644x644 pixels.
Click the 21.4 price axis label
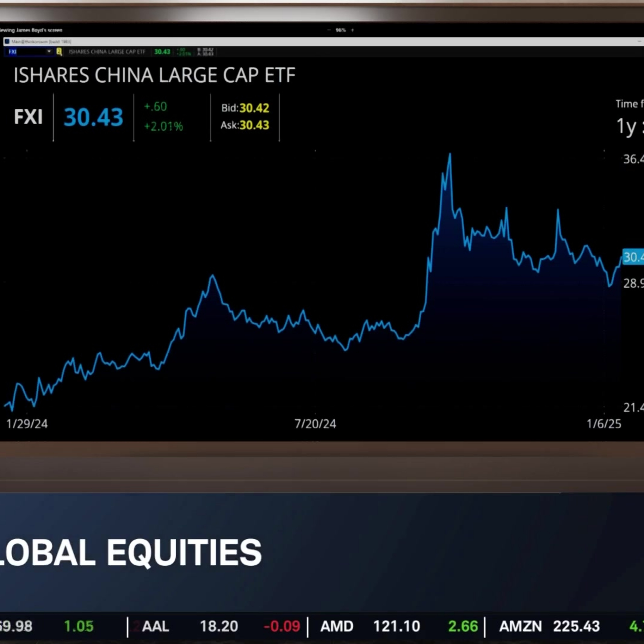coord(633,408)
